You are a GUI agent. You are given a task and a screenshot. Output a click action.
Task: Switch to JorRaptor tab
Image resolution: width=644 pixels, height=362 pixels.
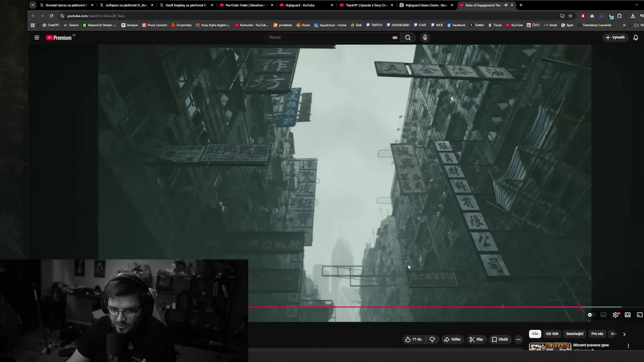click(126, 5)
